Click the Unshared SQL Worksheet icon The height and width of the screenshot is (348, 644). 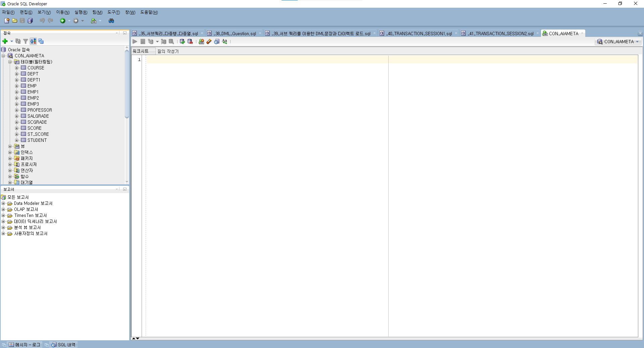tap(201, 42)
